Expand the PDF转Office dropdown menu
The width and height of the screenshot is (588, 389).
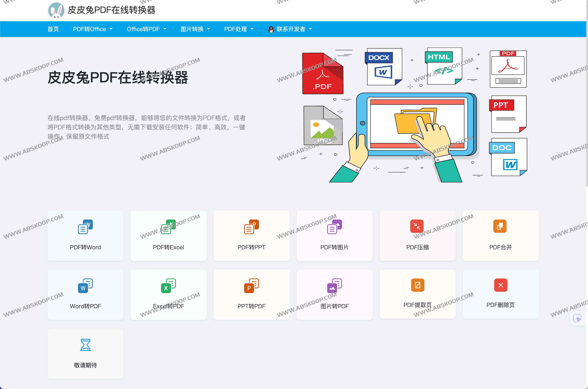pyautogui.click(x=93, y=29)
